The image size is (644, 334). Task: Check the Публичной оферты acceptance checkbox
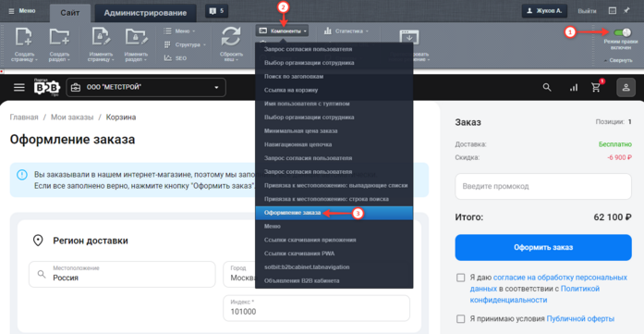tap(461, 319)
